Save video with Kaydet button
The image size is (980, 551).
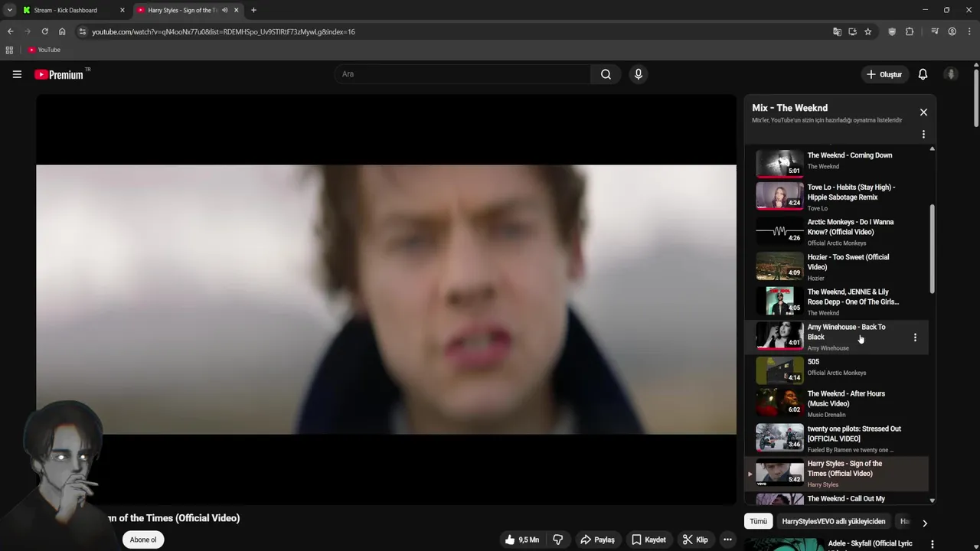[x=648, y=540]
